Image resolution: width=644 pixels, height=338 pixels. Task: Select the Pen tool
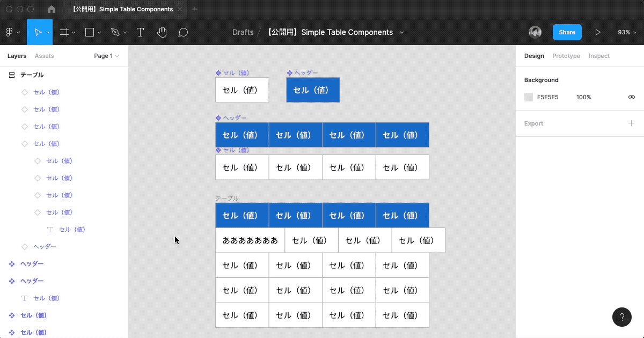point(115,32)
